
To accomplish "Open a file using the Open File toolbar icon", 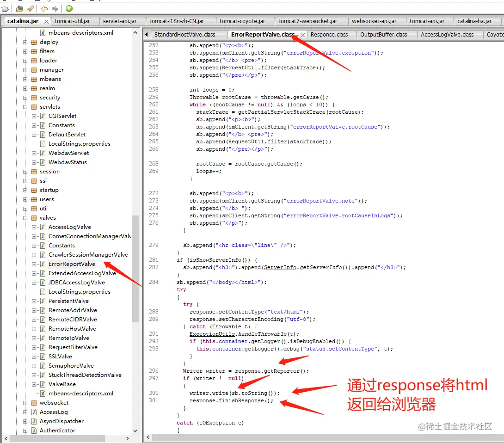I will (x=5, y=8).
